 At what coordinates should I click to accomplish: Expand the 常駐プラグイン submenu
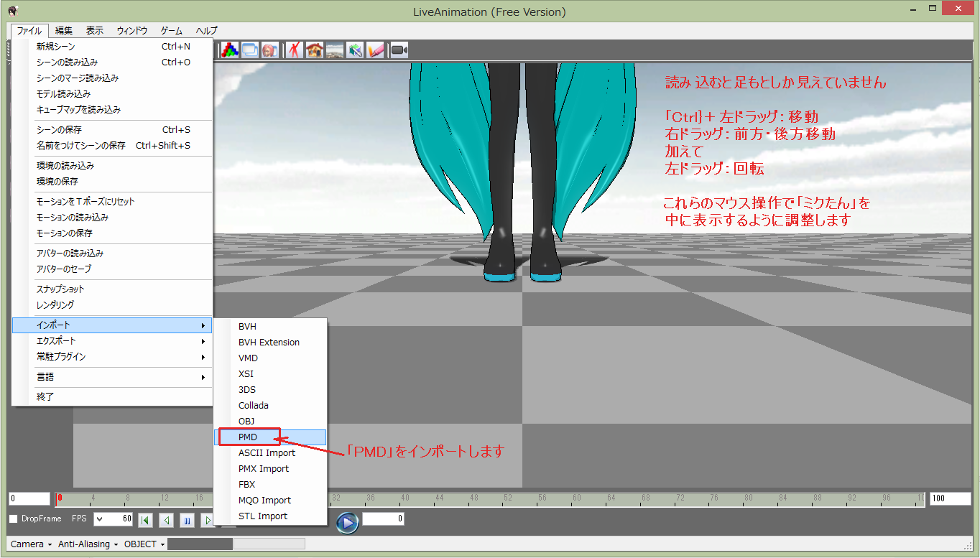[x=112, y=357]
